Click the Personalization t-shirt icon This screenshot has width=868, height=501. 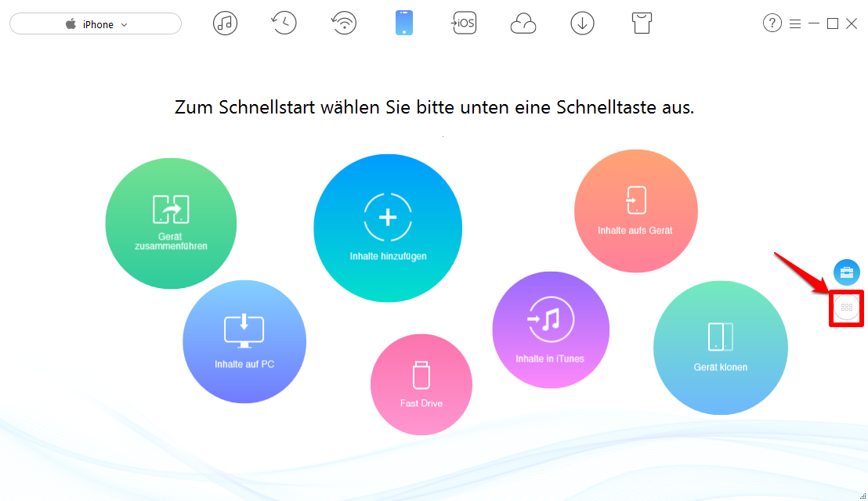(642, 23)
